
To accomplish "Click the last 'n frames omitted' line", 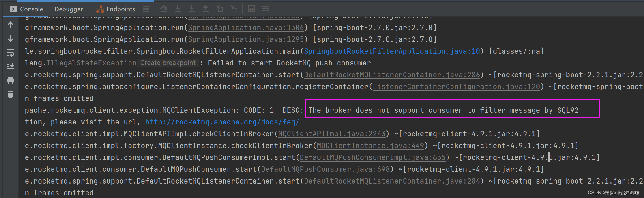I will (59, 193).
